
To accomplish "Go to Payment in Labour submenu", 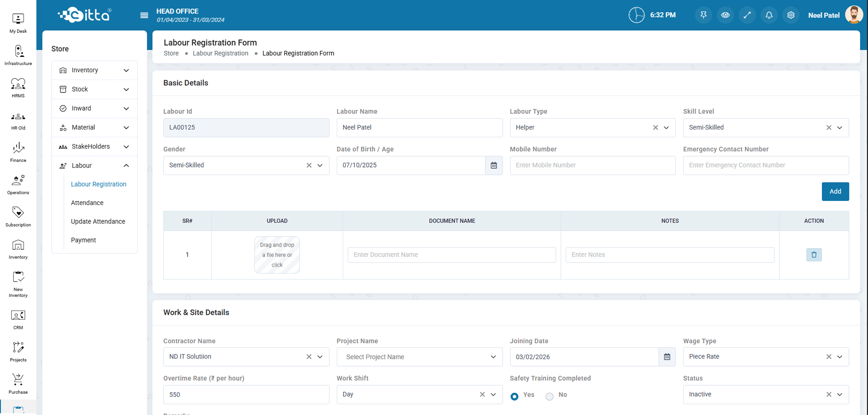I will point(84,240).
